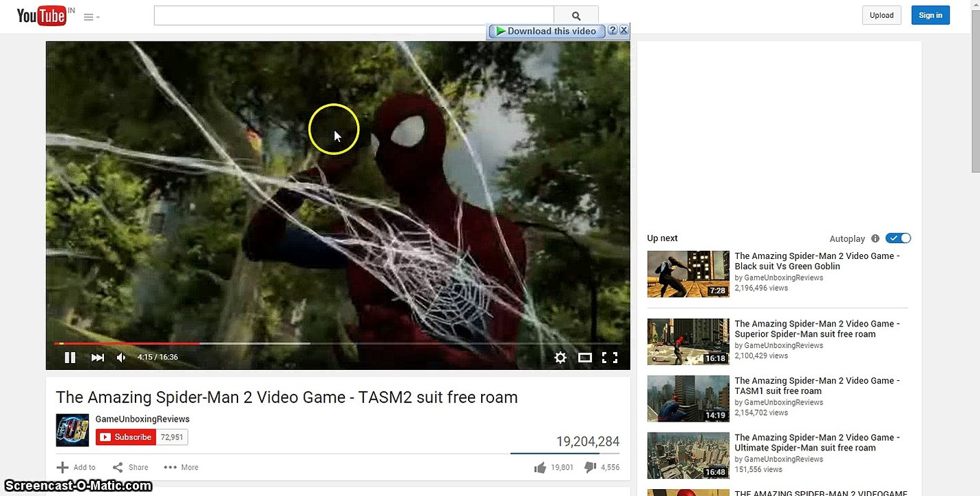Toggle the Autoplay switch
980x496 pixels.
(x=898, y=238)
